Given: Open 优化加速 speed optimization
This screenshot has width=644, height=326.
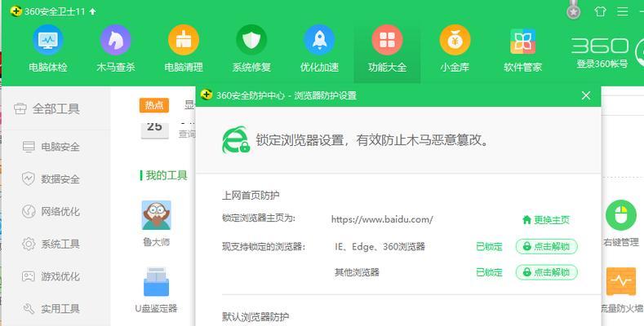Looking at the screenshot, I should coord(319,48).
